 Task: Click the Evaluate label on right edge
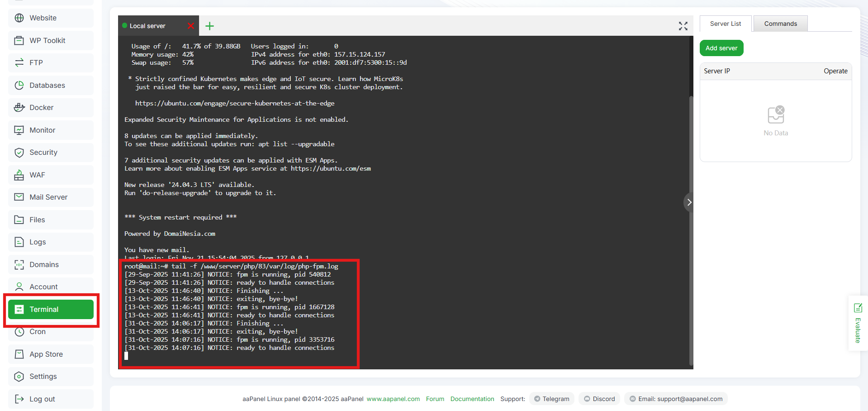858,330
